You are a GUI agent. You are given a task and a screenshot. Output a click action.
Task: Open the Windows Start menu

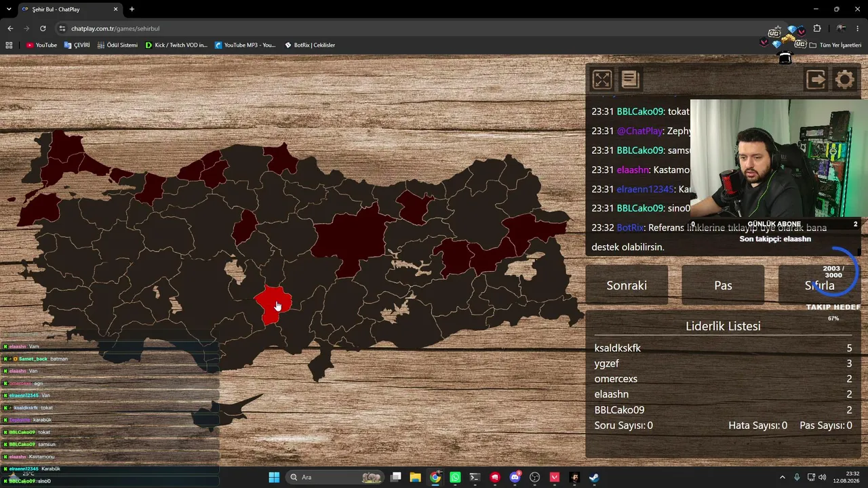pos(274,477)
